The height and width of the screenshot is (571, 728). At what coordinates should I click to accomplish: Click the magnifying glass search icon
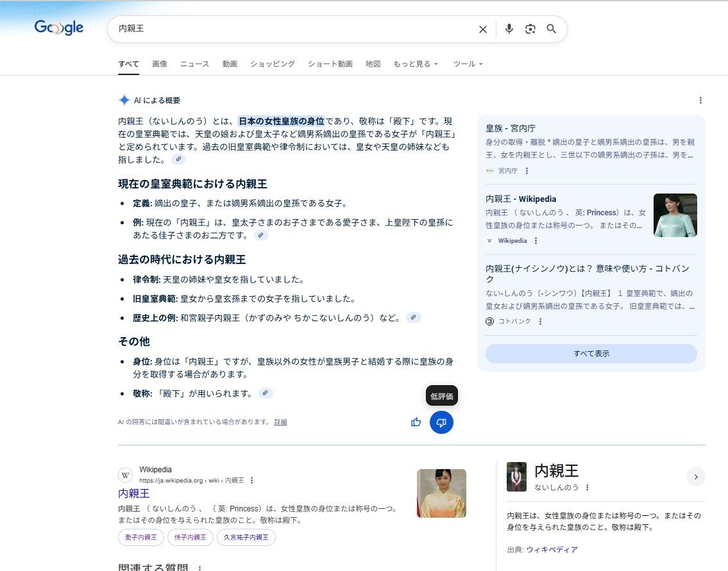(551, 29)
